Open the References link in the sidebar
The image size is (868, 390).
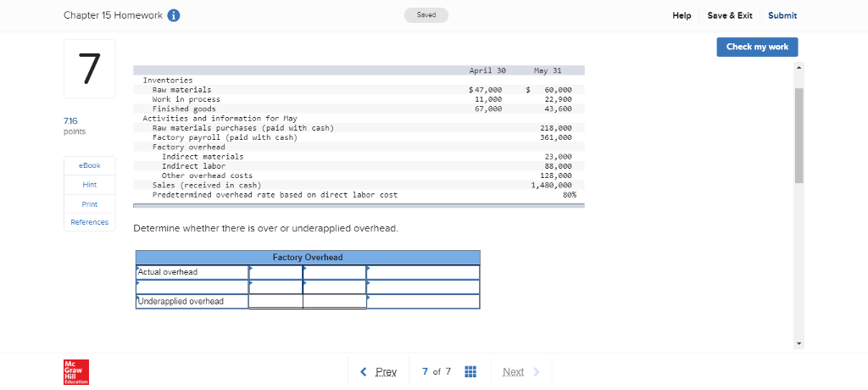[89, 222]
